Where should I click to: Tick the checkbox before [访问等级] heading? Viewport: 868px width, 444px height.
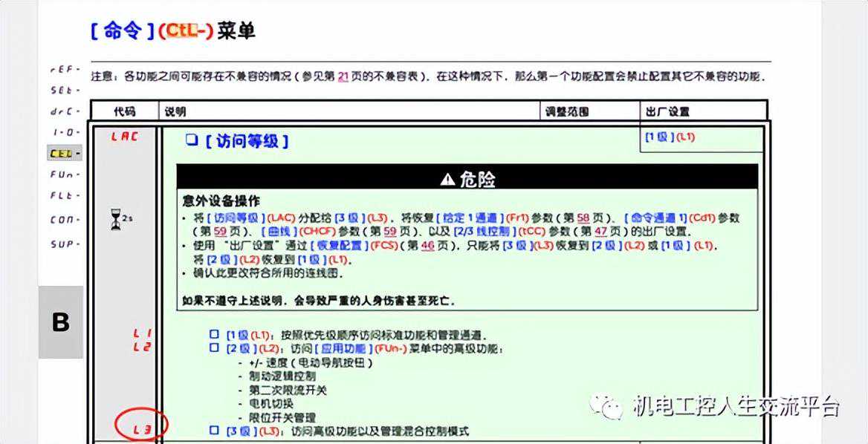pos(191,140)
